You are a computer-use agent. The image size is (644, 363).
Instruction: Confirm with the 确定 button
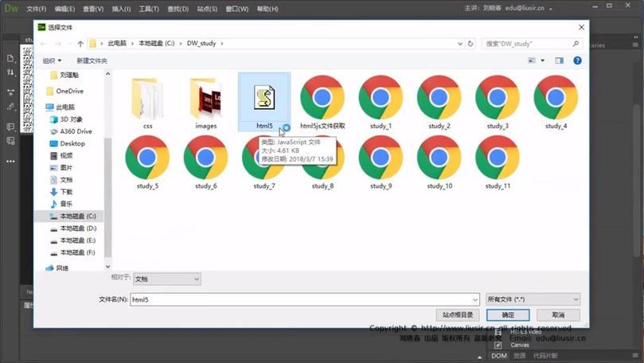pos(508,315)
